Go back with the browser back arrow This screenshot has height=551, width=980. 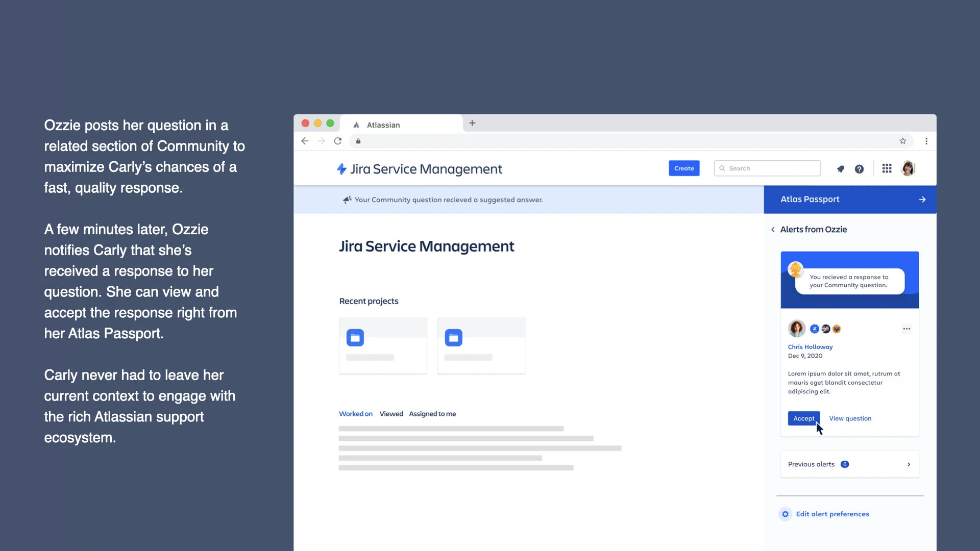tap(305, 141)
